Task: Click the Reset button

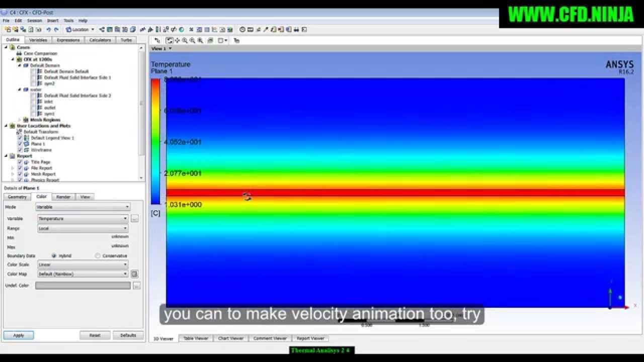Action: click(95, 335)
